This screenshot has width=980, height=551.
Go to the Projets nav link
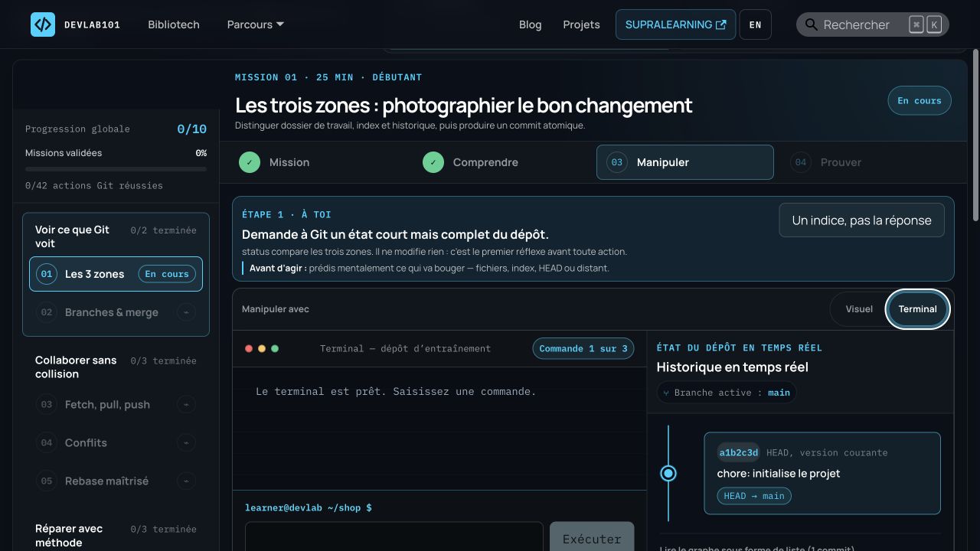click(582, 24)
